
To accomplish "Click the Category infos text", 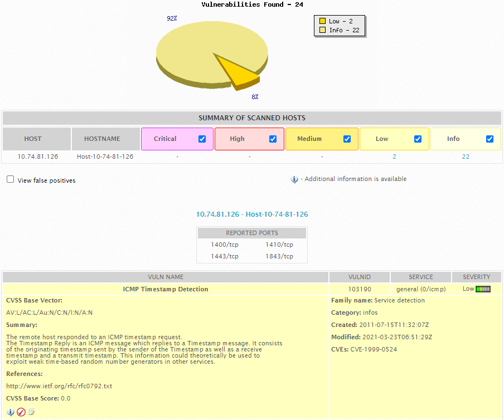I will (370, 312).
